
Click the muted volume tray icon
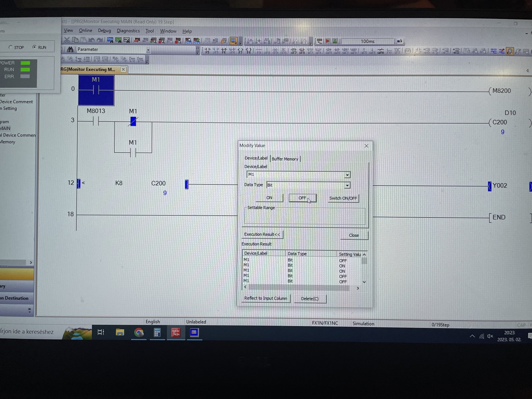[x=490, y=336]
